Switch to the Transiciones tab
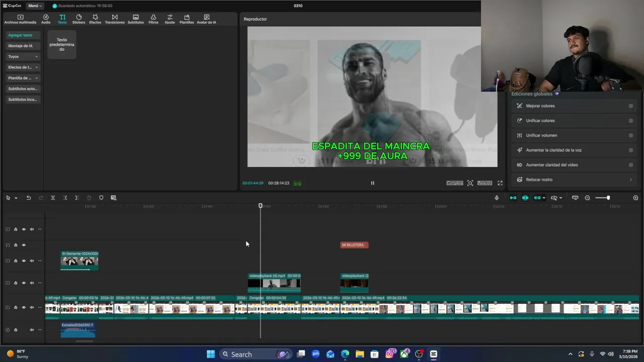This screenshot has width=644, height=362. pyautogui.click(x=115, y=19)
